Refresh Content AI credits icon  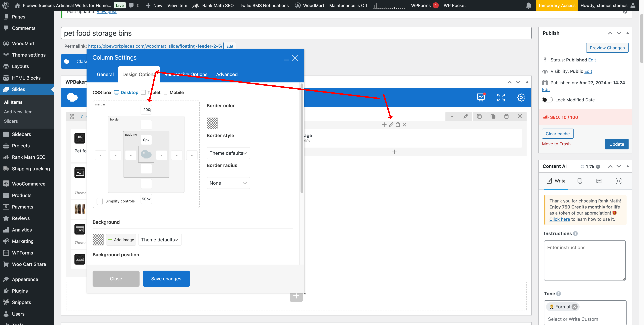tap(582, 167)
